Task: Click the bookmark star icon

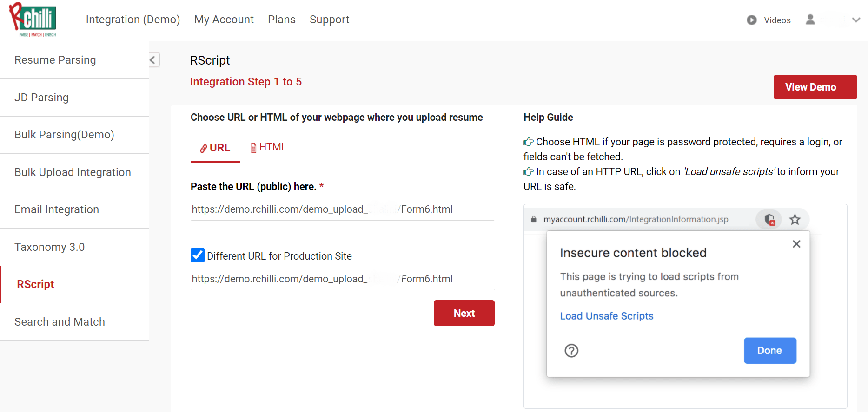Action: (x=795, y=219)
